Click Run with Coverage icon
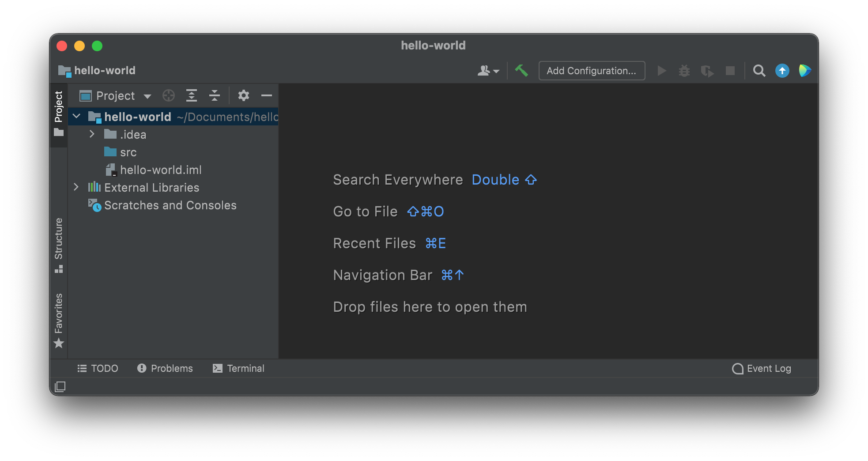The image size is (868, 461). click(x=707, y=71)
